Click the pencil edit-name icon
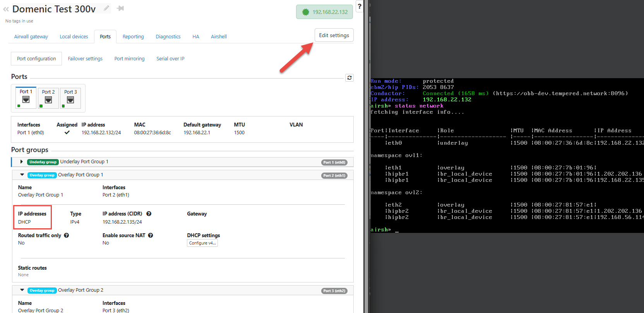The width and height of the screenshot is (644, 313). point(106,8)
